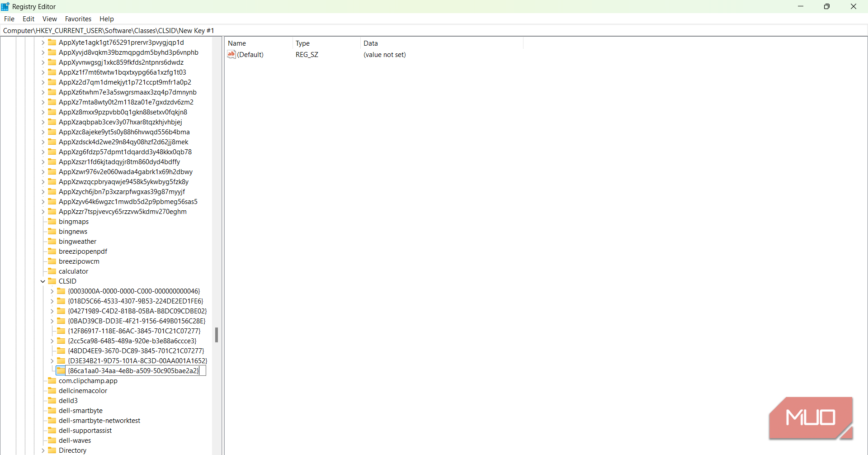Screen dimensions: 868x455
Task: Select the AppXzc8ajeke9yt5s0y88h6hvwqd556b4bma key
Action: pos(124,132)
